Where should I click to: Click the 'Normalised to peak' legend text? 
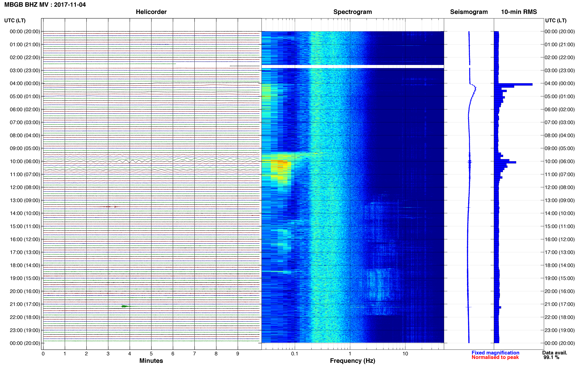[x=495, y=357]
